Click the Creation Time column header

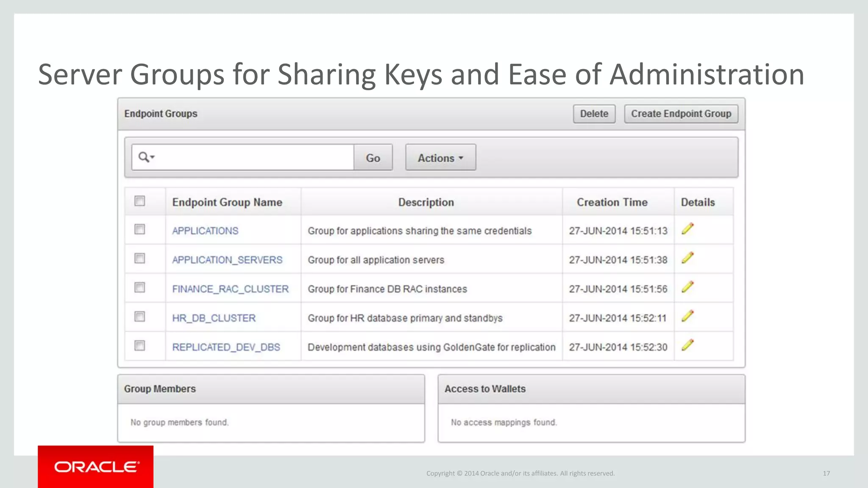pos(612,202)
